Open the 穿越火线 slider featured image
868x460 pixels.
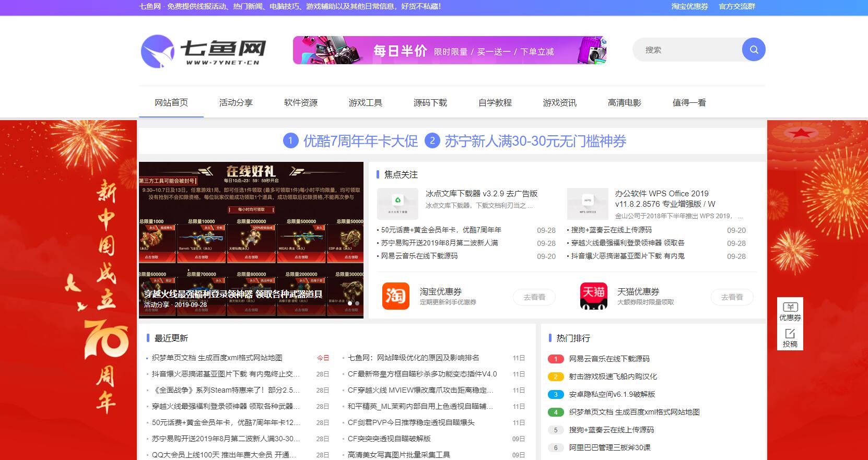[x=251, y=240]
